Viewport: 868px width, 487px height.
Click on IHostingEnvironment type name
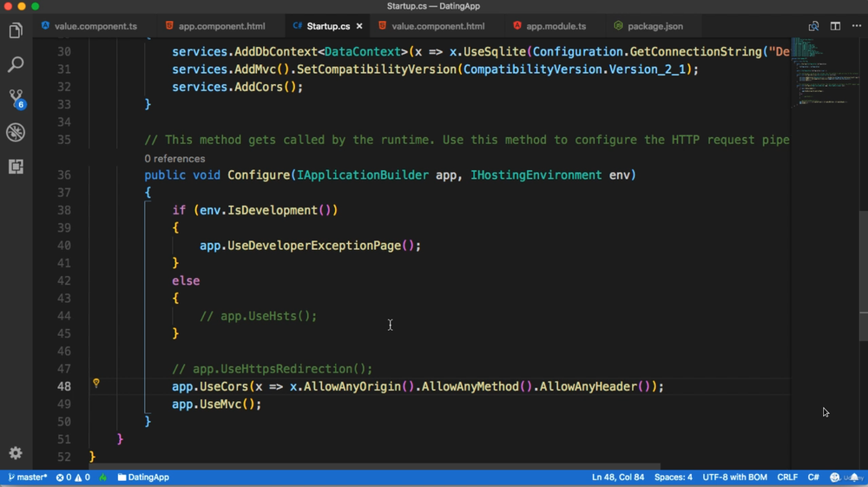pyautogui.click(x=536, y=174)
